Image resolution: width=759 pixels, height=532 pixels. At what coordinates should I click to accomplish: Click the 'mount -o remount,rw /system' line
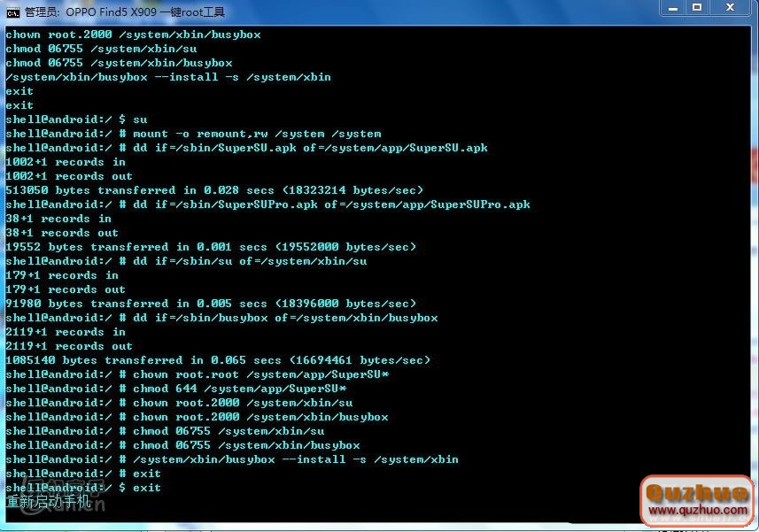pyautogui.click(x=193, y=134)
